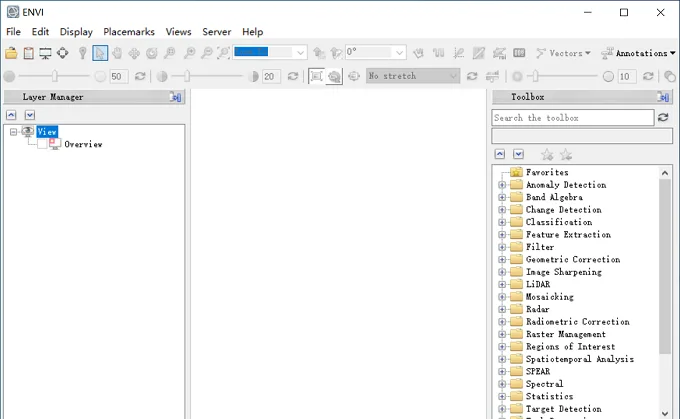
Task: Collapse the View tree node
Action: (x=13, y=131)
